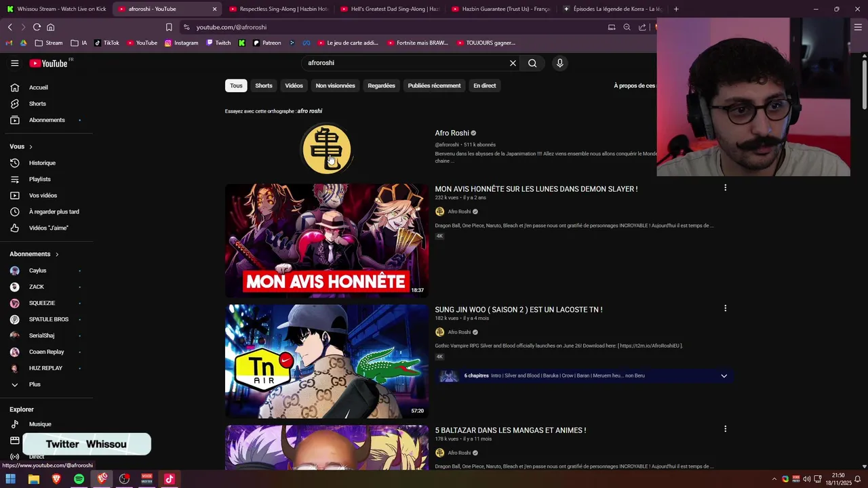
Task: Open the Stream bookmarks folder
Action: 49,43
